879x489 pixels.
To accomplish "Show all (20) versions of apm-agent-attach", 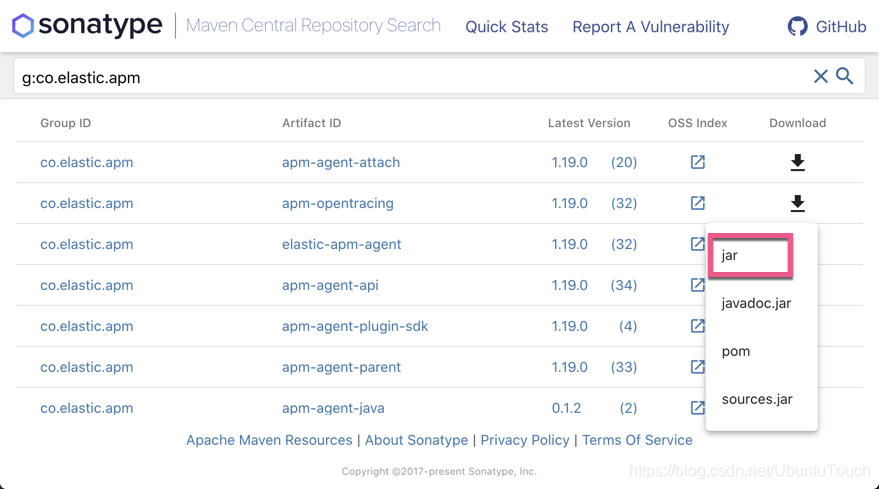I will (624, 163).
